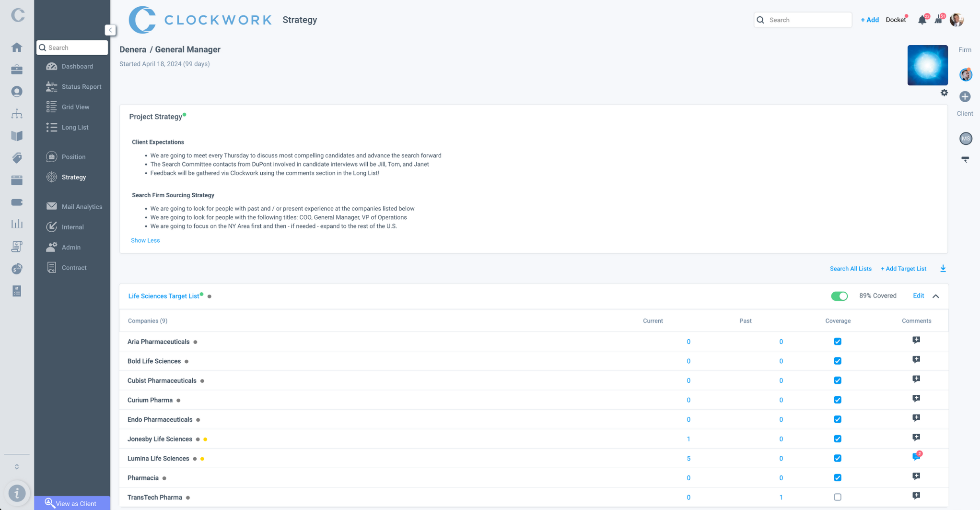The height and width of the screenshot is (510, 980).
Task: Open the firm member avatar
Action: tap(966, 75)
